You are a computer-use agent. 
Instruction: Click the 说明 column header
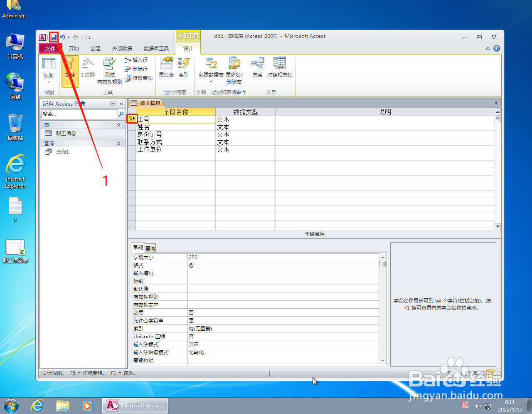[384, 112]
